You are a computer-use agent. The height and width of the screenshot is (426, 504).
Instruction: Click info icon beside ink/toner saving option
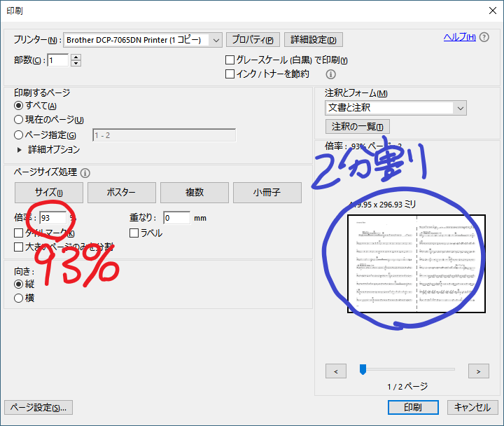point(330,74)
